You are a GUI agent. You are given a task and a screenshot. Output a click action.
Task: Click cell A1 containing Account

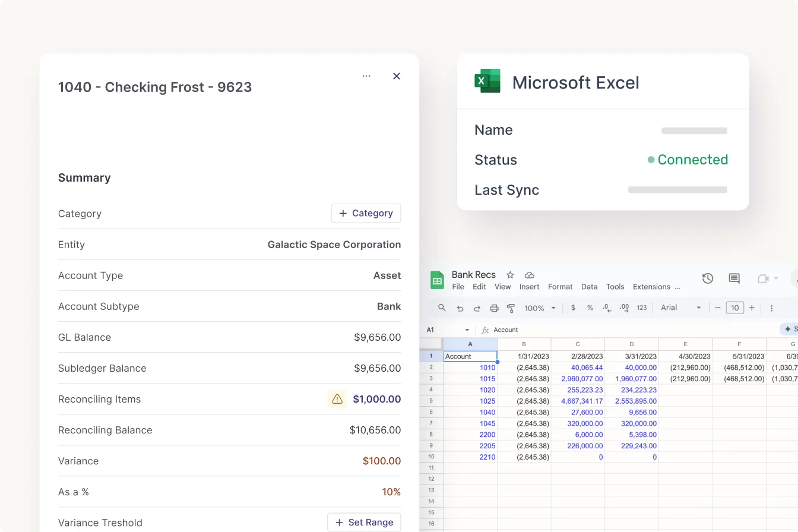tap(470, 356)
